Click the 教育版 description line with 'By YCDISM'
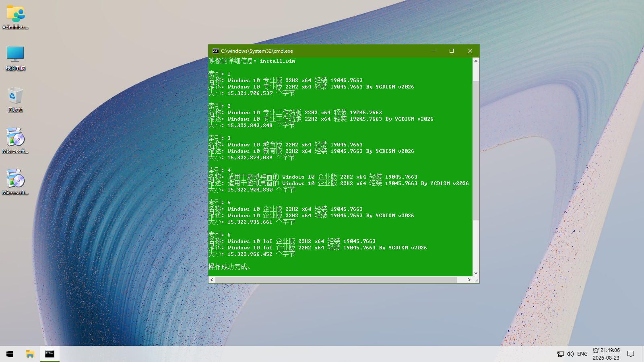The height and width of the screenshot is (362, 644). (312, 151)
